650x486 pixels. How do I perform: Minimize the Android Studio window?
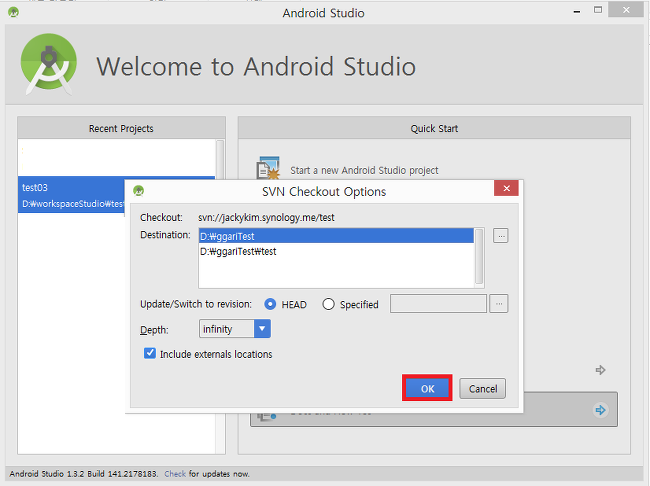click(577, 11)
